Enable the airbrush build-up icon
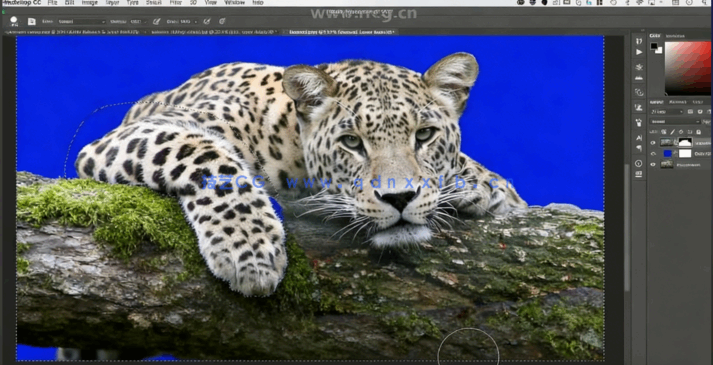The height and width of the screenshot is (365, 713). click(x=207, y=21)
